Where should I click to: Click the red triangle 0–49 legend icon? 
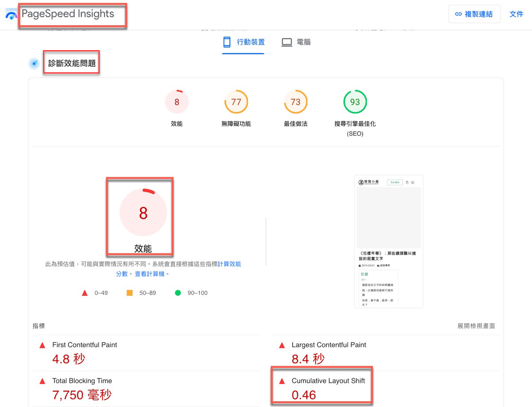(85, 293)
